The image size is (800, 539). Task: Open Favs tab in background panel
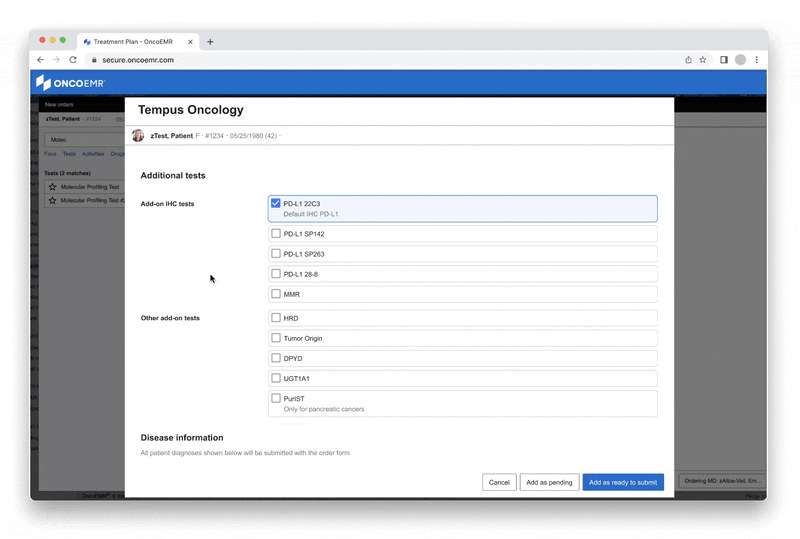(50, 154)
